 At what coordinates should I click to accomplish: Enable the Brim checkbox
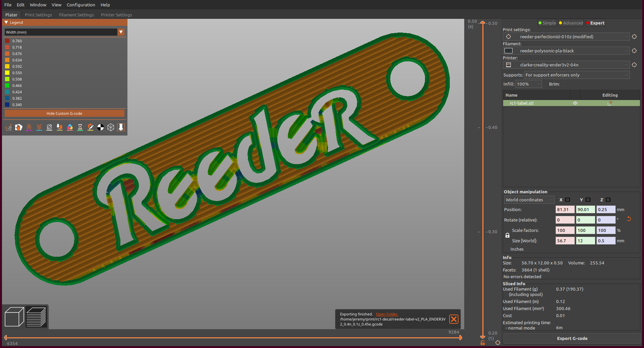[x=564, y=84]
